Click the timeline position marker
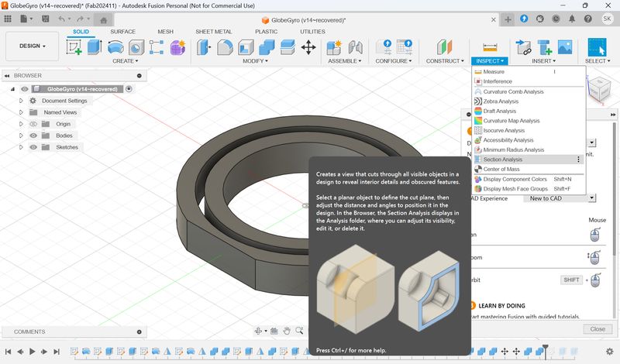Screen dimensions: 620x364 click(x=546, y=351)
